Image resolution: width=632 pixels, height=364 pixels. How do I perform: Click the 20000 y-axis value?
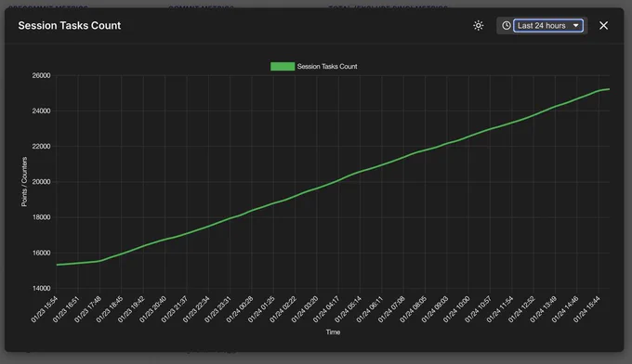[x=42, y=182]
